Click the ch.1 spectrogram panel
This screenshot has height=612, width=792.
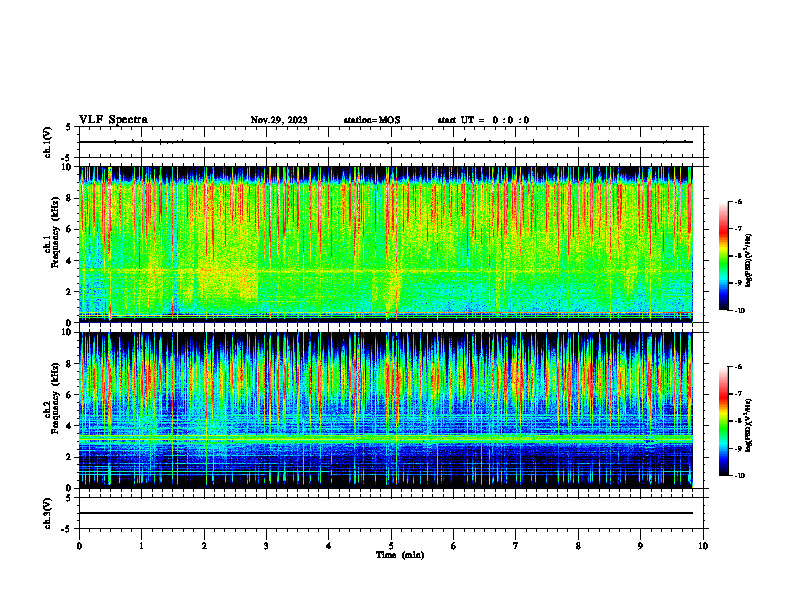(x=386, y=244)
